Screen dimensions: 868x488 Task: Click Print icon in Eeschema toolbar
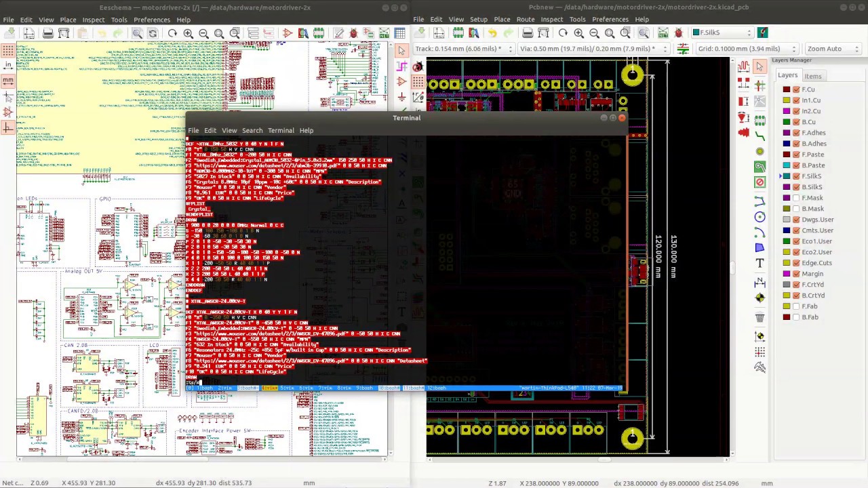point(47,33)
